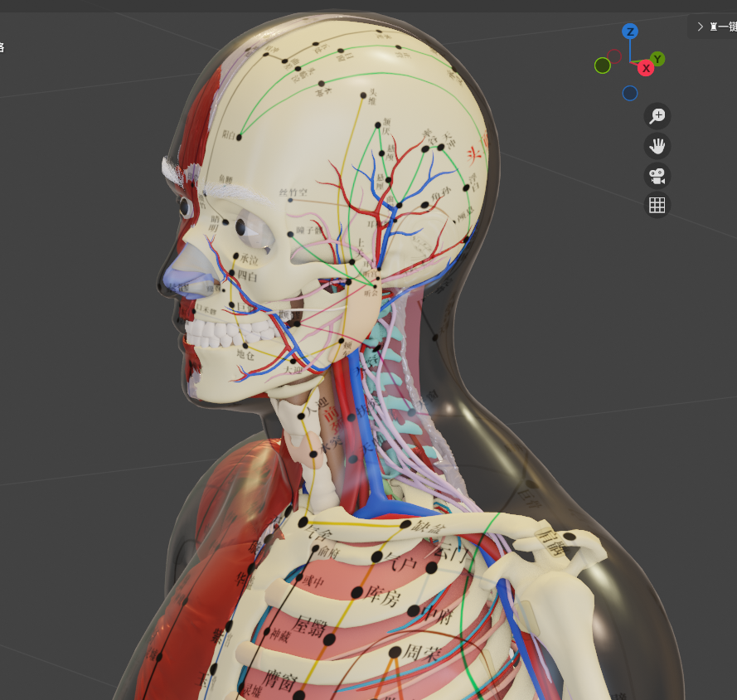Select the 屋翳 acupoint dot on the ribs

coord(328,639)
